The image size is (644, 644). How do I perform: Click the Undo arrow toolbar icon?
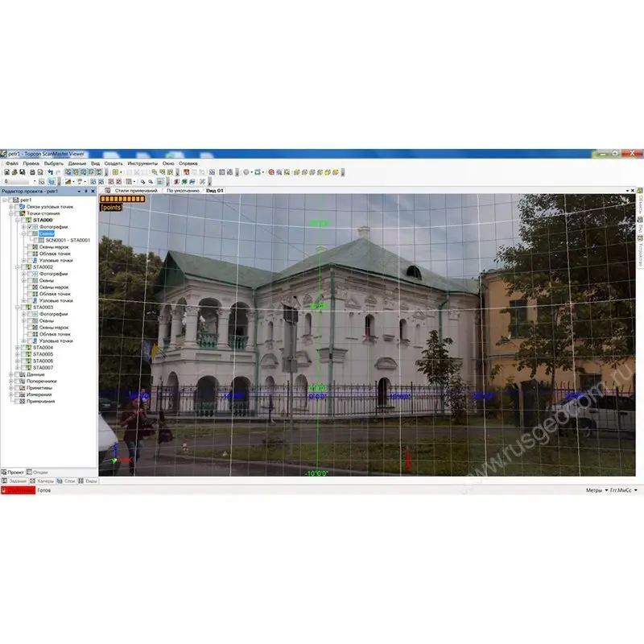[x=49, y=171]
